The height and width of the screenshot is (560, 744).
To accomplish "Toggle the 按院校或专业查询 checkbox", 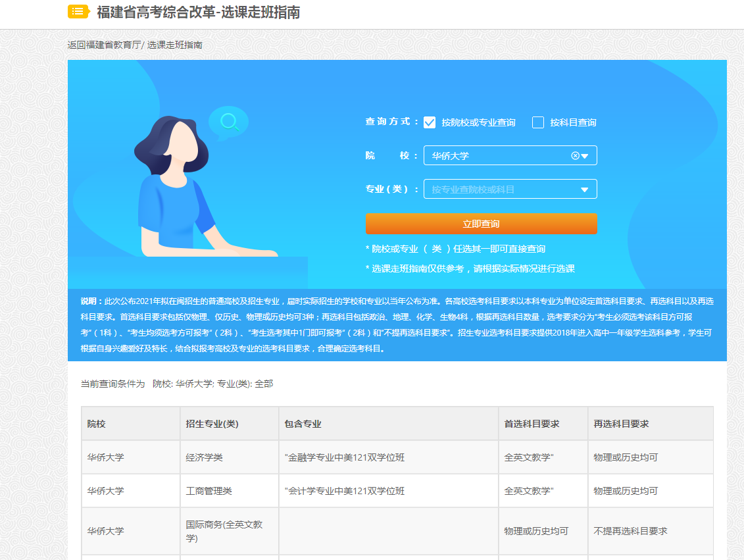I will 430,122.
